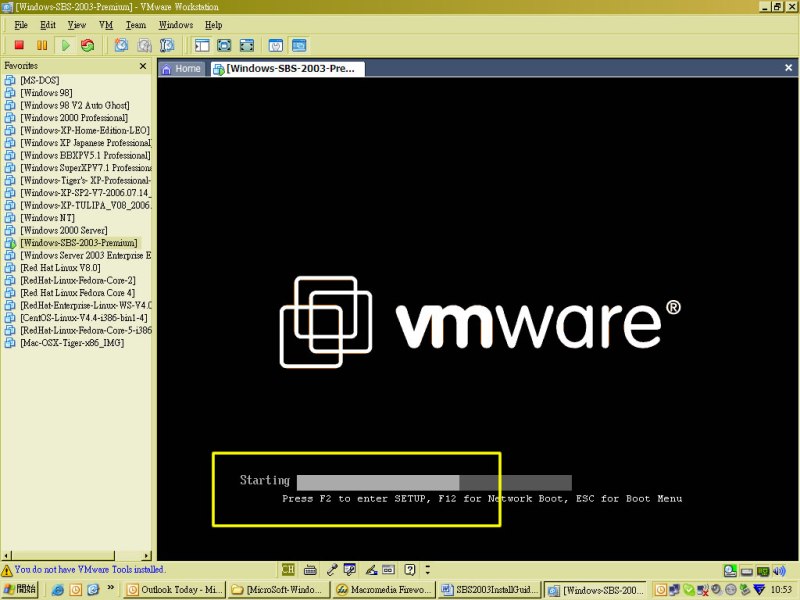Open the Help menu

pyautogui.click(x=214, y=24)
